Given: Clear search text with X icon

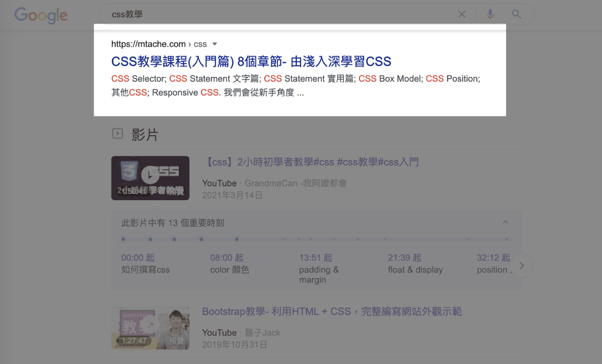Looking at the screenshot, I should (x=462, y=15).
